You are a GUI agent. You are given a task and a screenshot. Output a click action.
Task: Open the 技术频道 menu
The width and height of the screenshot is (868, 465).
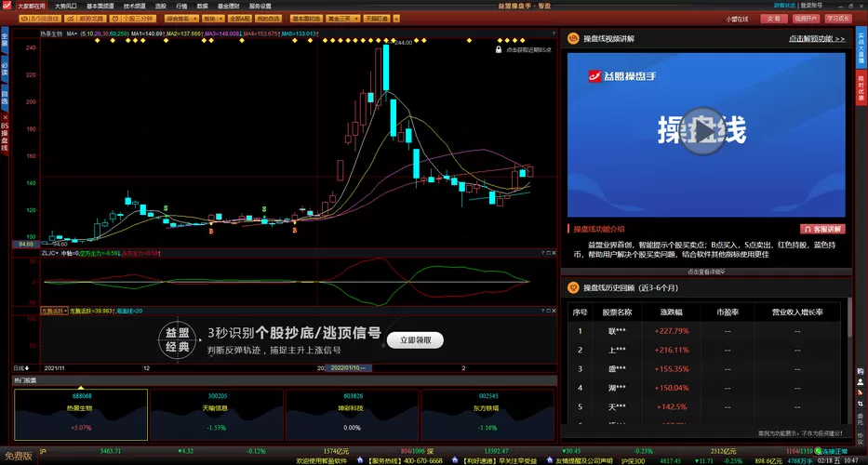135,7
